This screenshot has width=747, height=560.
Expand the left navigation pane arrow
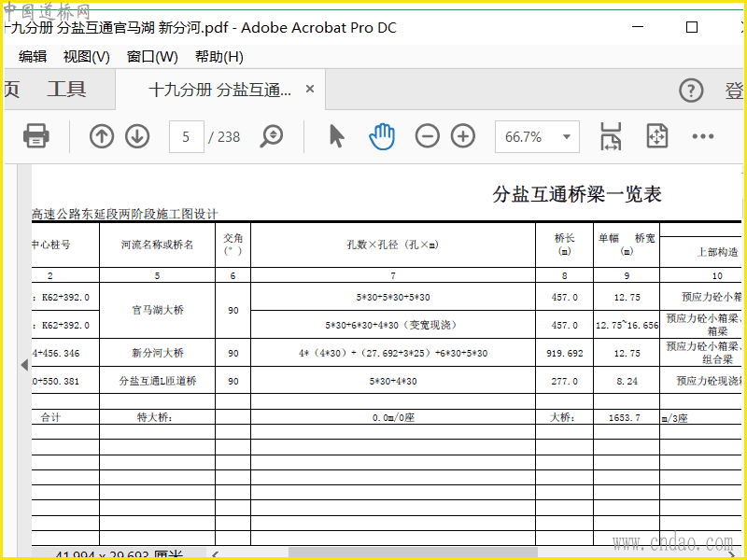click(x=24, y=365)
